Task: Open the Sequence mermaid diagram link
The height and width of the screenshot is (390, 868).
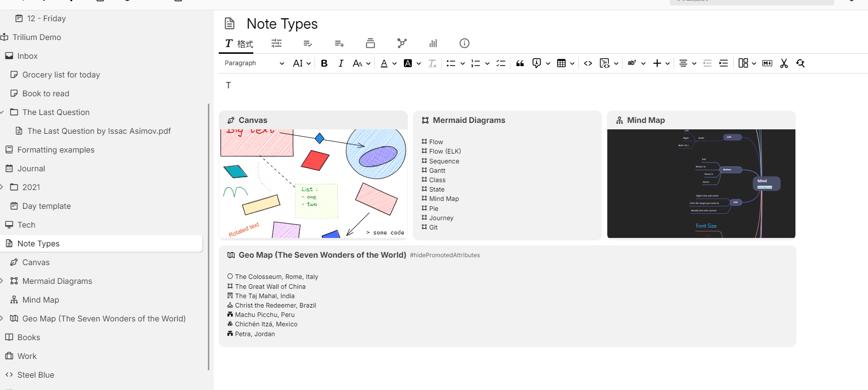Action: tap(444, 161)
